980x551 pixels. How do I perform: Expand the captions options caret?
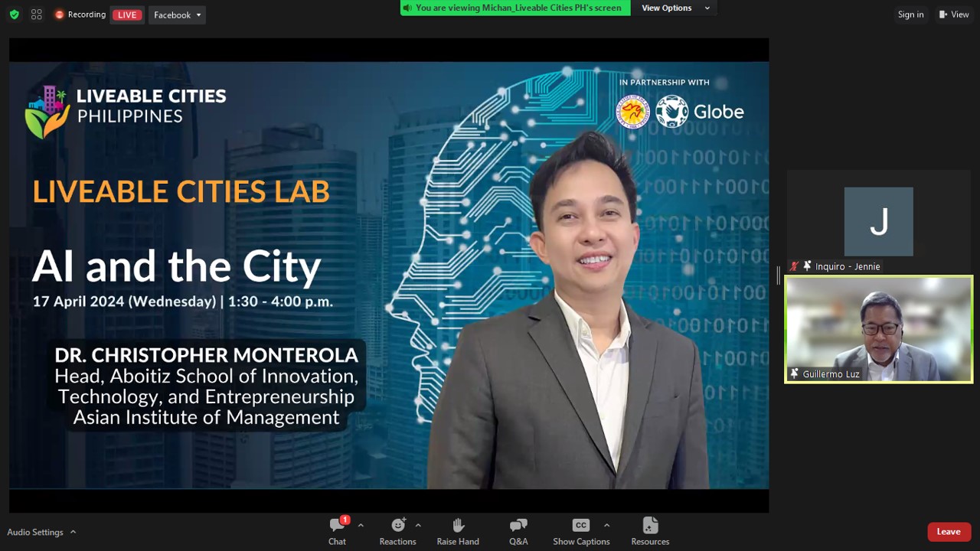[x=606, y=525]
